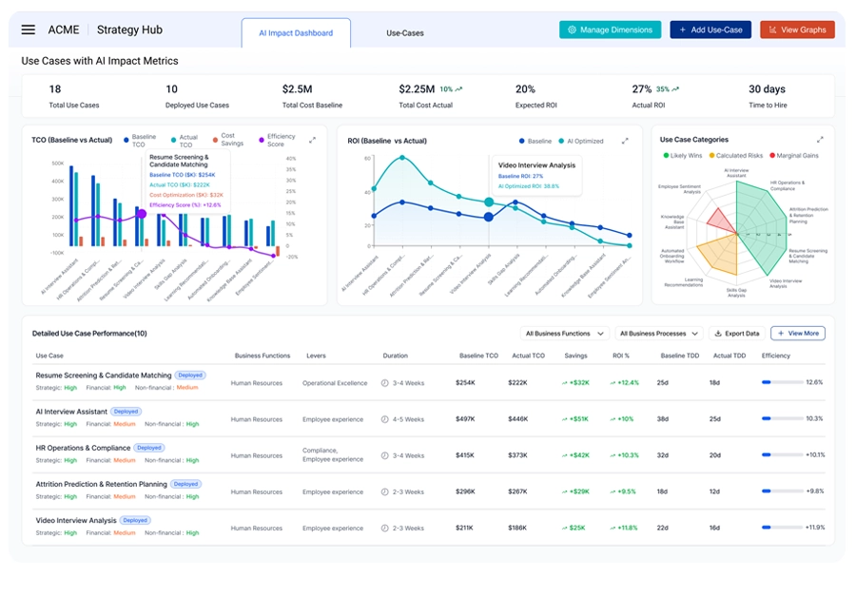Click the Deployed badge on HR Operations & Compliance
Image resolution: width=856 pixels, height=616 pixels.
click(148, 447)
